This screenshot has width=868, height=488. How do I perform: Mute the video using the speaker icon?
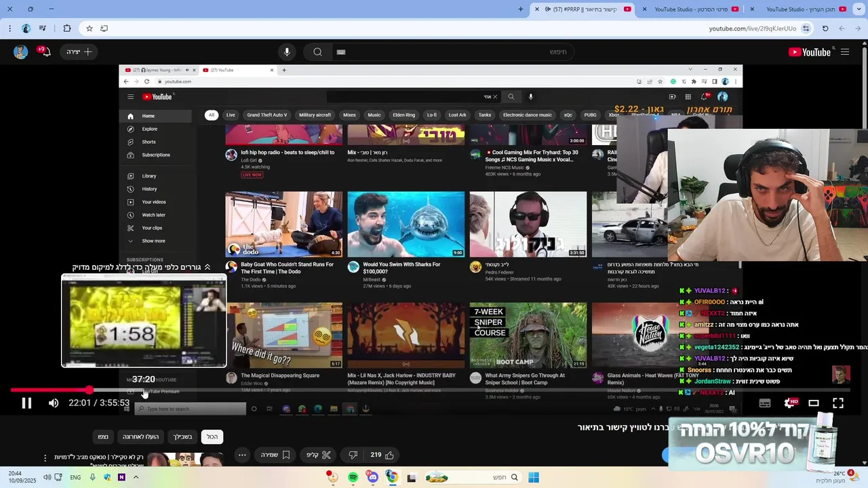[x=54, y=403]
